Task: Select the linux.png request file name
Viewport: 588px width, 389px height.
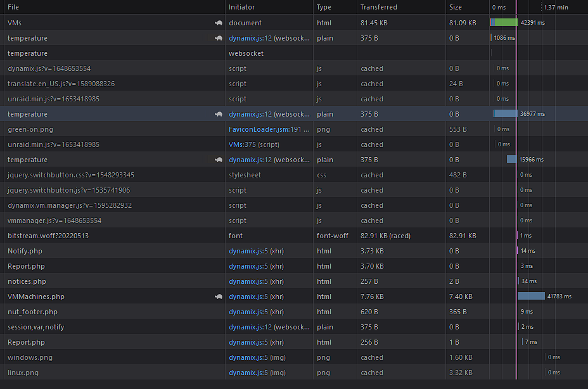Action: pos(23,373)
